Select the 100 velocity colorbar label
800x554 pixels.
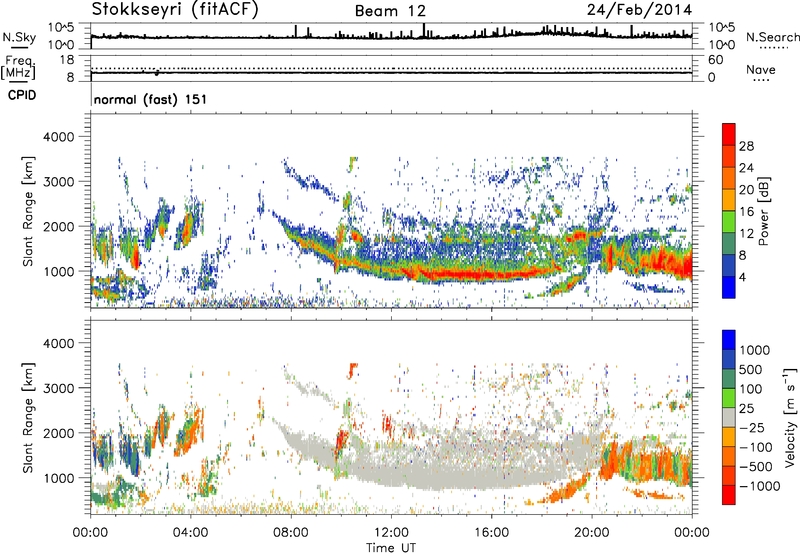click(x=751, y=389)
